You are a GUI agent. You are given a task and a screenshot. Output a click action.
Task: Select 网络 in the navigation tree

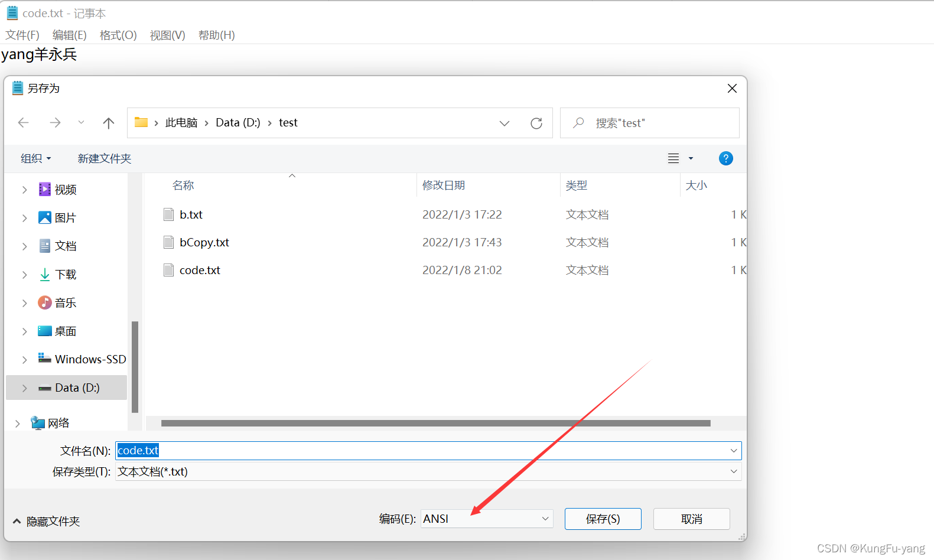point(58,423)
